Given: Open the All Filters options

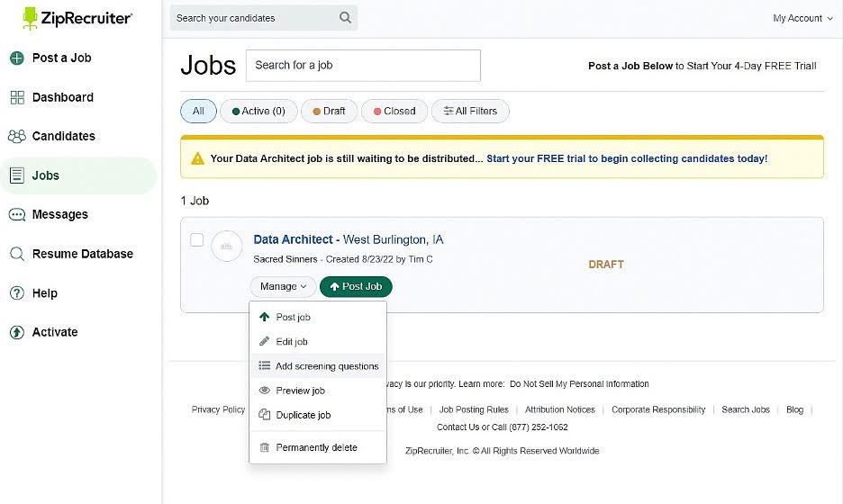Looking at the screenshot, I should pos(470,112).
